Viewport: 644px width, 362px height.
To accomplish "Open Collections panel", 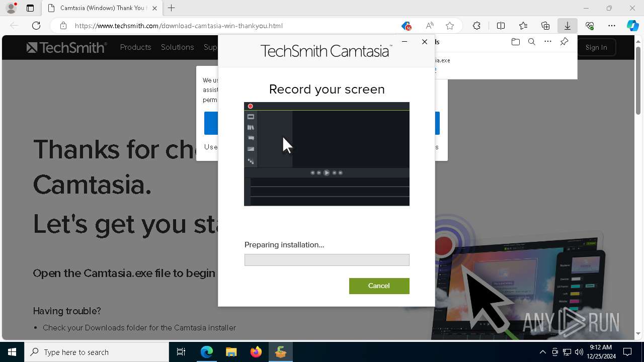I will click(x=545, y=26).
